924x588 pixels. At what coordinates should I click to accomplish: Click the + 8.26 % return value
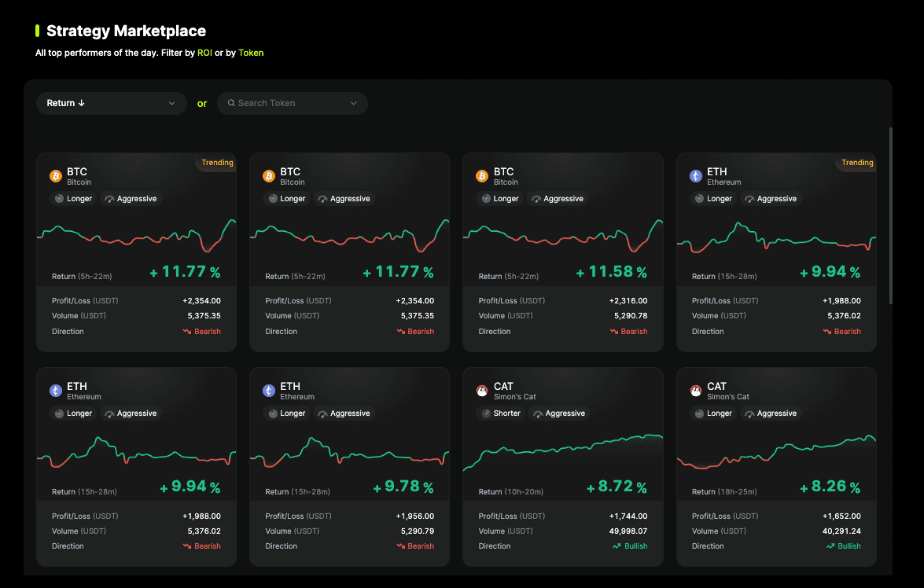830,487
